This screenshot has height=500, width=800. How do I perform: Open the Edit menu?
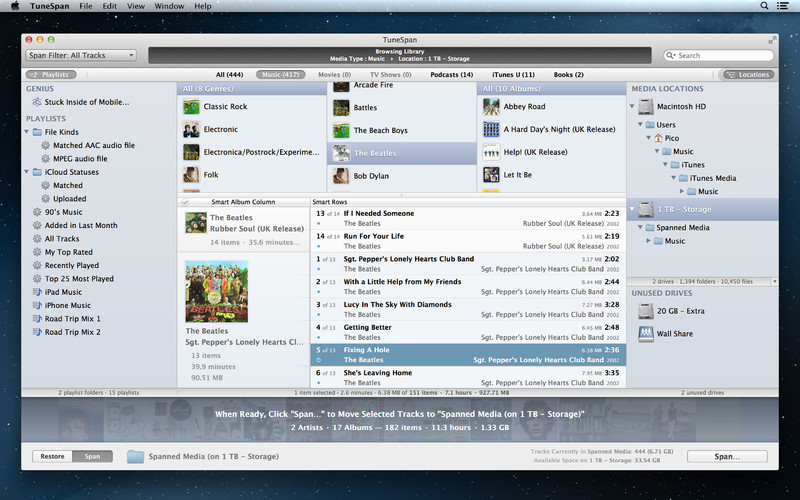109,6
